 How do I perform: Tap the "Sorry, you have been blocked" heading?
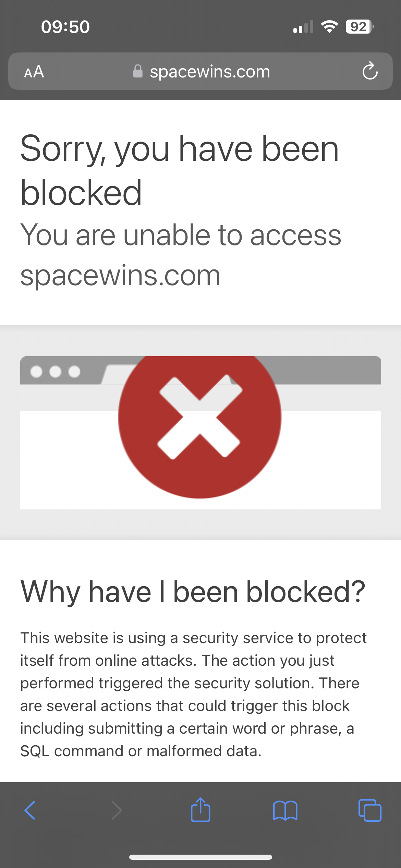click(179, 170)
